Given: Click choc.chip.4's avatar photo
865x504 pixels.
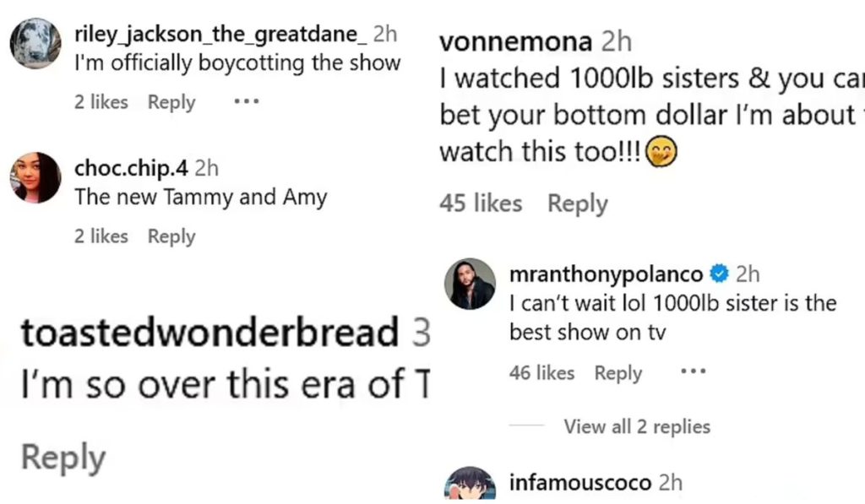Looking at the screenshot, I should 35,177.
